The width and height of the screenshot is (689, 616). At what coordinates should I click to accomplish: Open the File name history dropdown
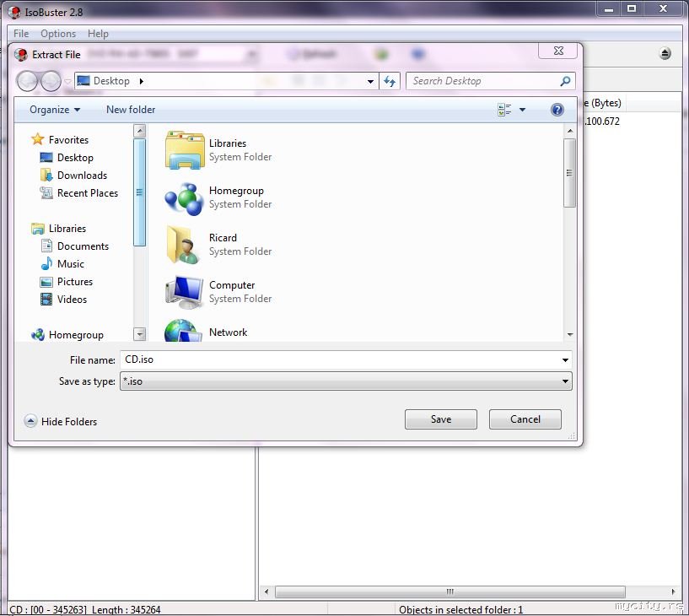pyautogui.click(x=565, y=360)
